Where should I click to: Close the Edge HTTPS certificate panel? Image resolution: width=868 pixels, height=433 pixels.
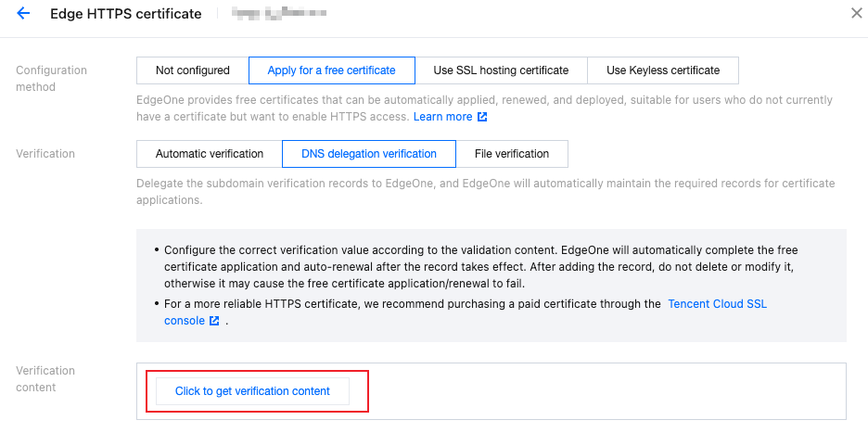click(856, 13)
